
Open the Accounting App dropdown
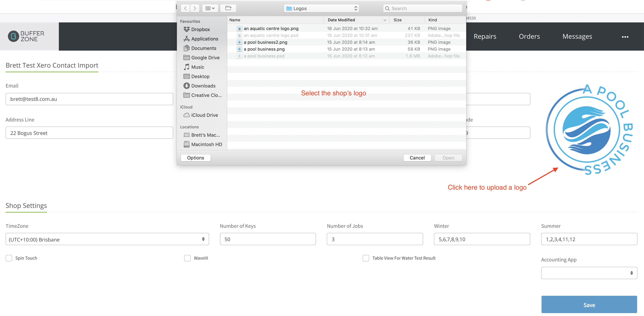tap(589, 273)
